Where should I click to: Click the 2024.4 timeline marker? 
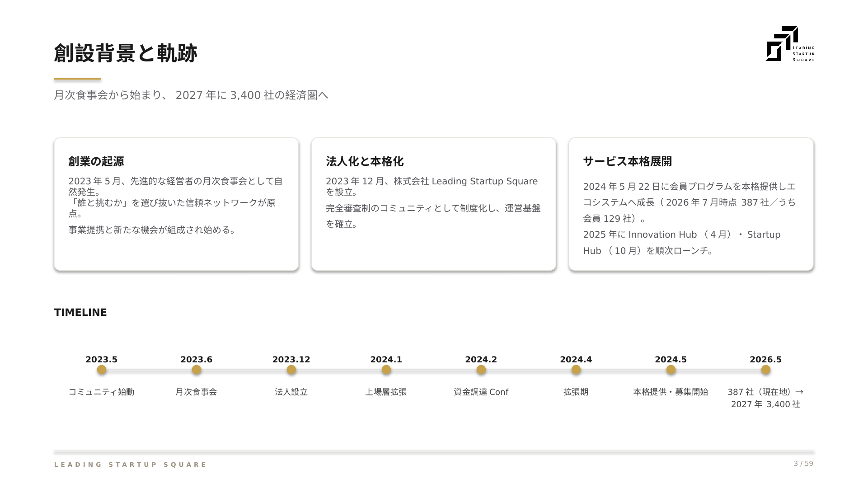pos(576,370)
